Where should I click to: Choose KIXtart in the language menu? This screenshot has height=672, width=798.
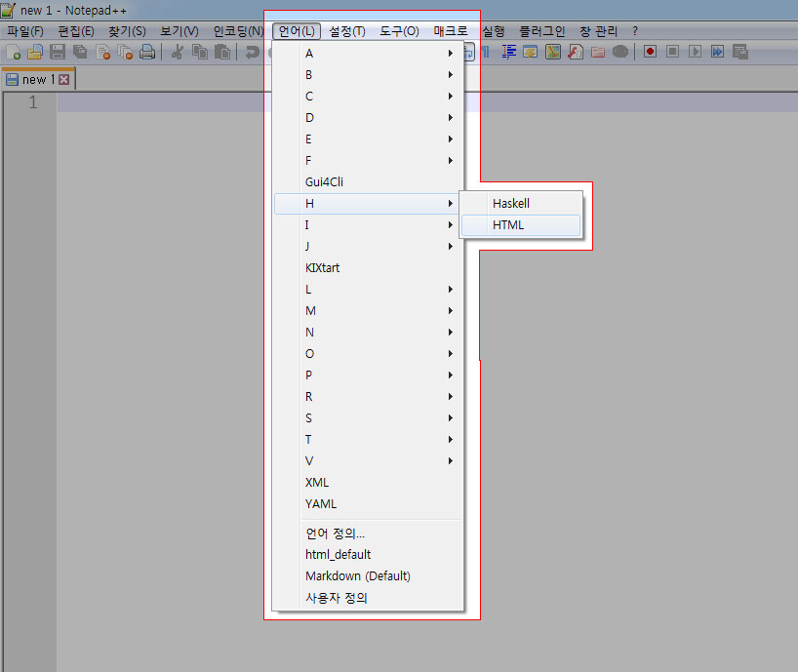point(368,268)
